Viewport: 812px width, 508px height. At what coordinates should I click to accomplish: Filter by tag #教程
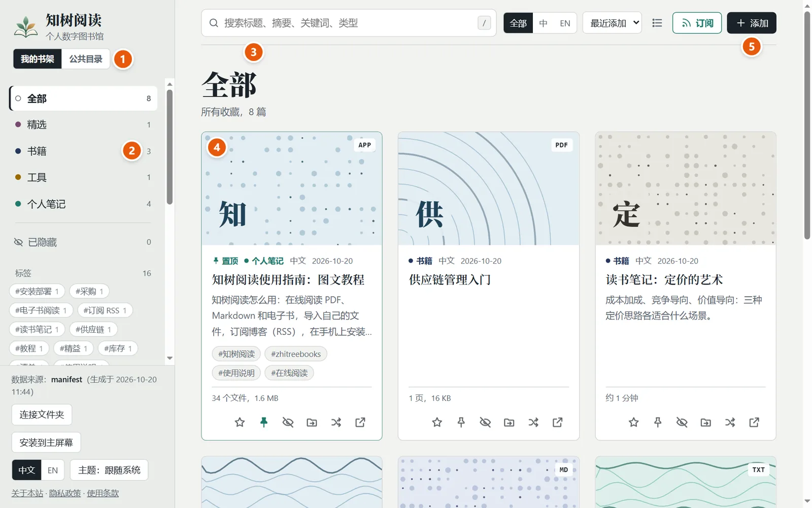(29, 348)
